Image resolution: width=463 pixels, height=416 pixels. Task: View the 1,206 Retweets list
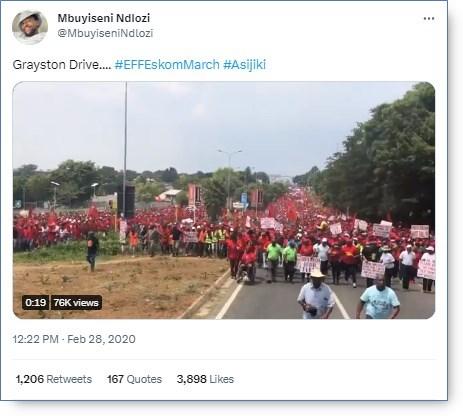click(54, 379)
